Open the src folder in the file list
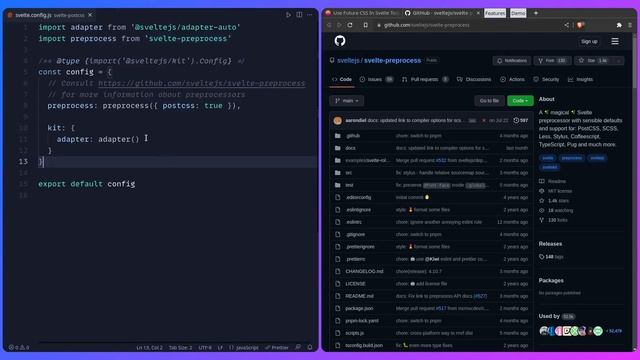Viewport: 640px width, 360px height. (x=349, y=173)
